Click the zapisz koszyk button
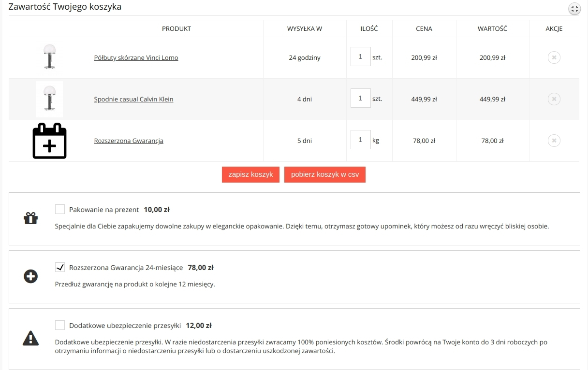This screenshot has width=588, height=370. pyautogui.click(x=251, y=174)
